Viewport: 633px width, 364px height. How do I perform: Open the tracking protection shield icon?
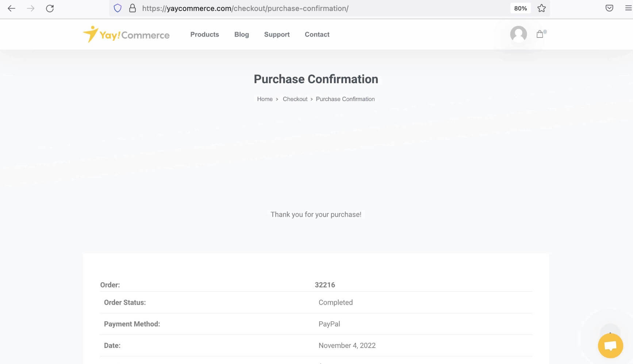click(x=118, y=8)
